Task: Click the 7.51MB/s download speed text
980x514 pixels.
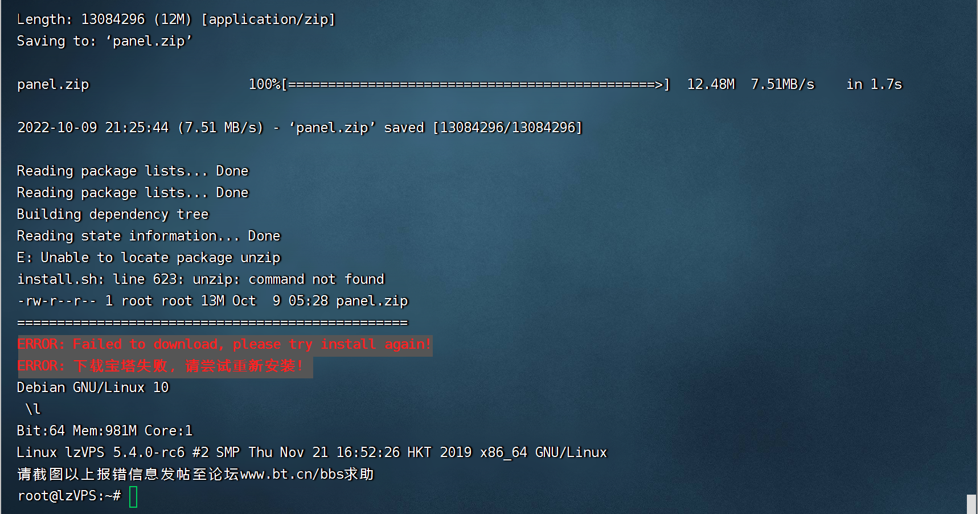Action: click(782, 84)
